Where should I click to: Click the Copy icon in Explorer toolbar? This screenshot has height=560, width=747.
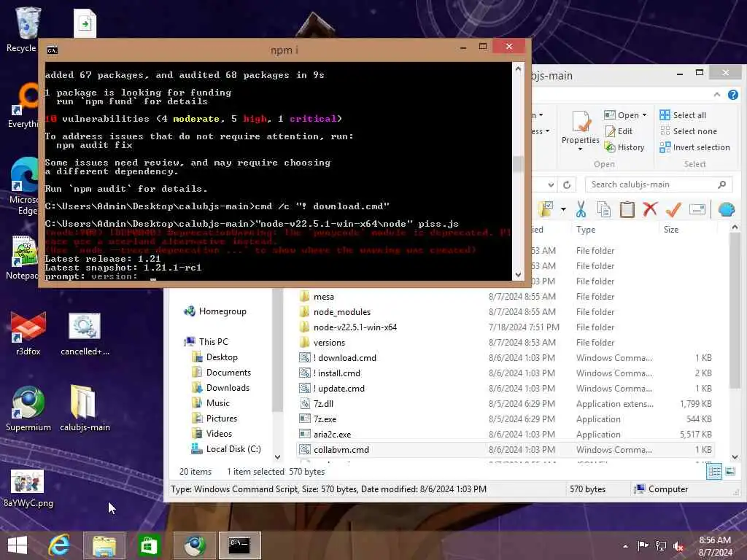(603, 209)
